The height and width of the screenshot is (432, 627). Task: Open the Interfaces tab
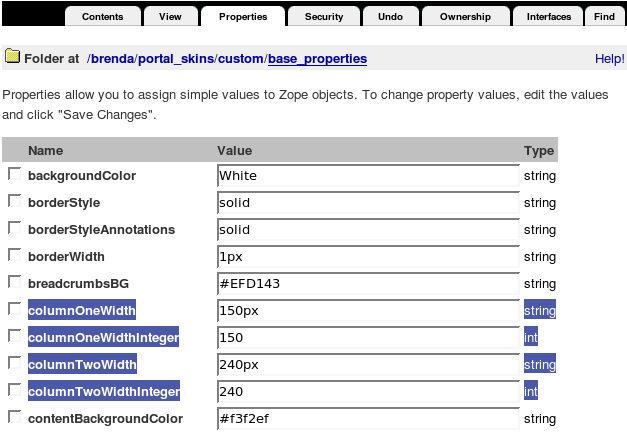[x=549, y=16]
